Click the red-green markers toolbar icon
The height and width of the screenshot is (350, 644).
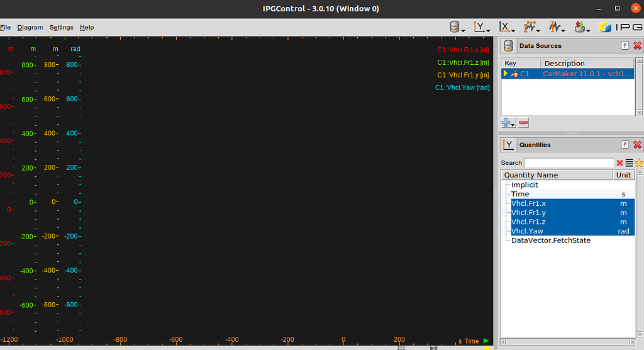pos(581,27)
